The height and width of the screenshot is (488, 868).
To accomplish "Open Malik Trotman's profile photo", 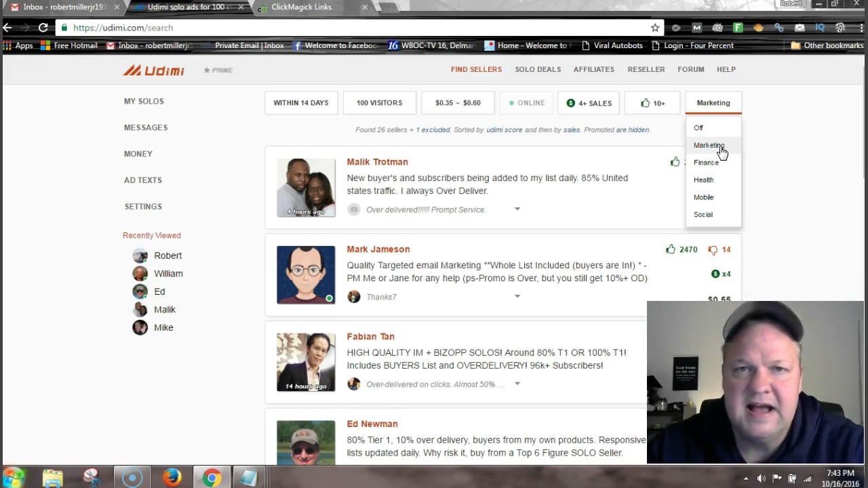I will [x=306, y=188].
